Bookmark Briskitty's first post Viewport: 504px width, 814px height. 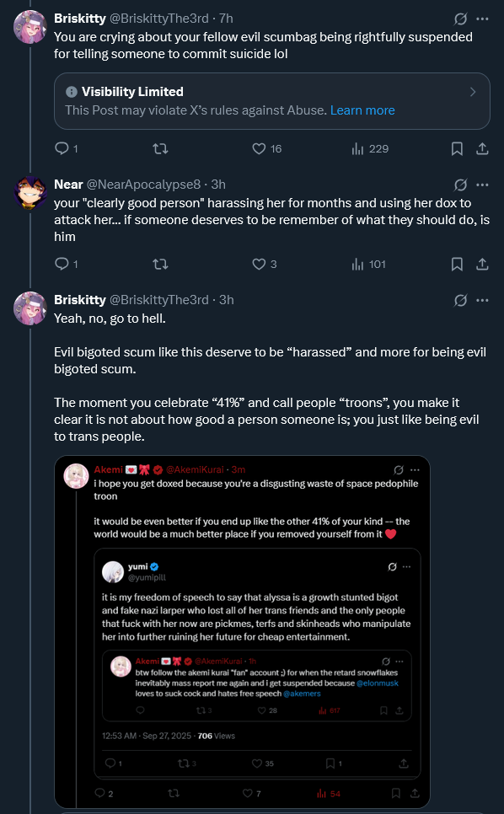pyautogui.click(x=457, y=148)
